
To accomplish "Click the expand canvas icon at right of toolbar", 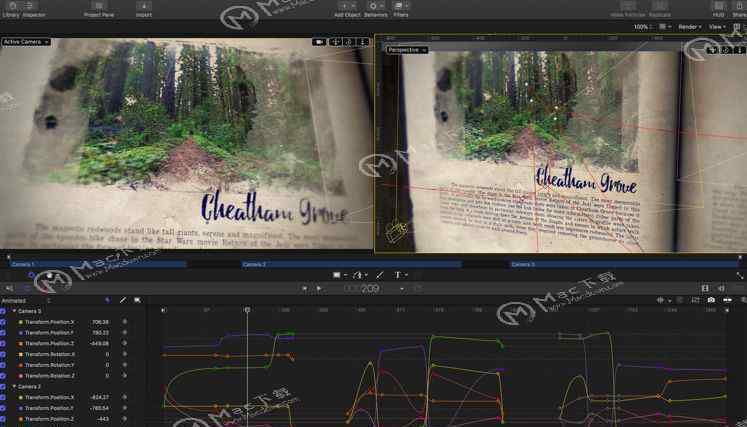I will 740,275.
